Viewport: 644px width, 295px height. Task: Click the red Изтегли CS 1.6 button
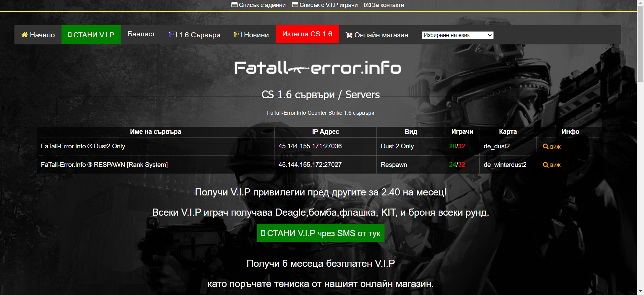point(307,34)
